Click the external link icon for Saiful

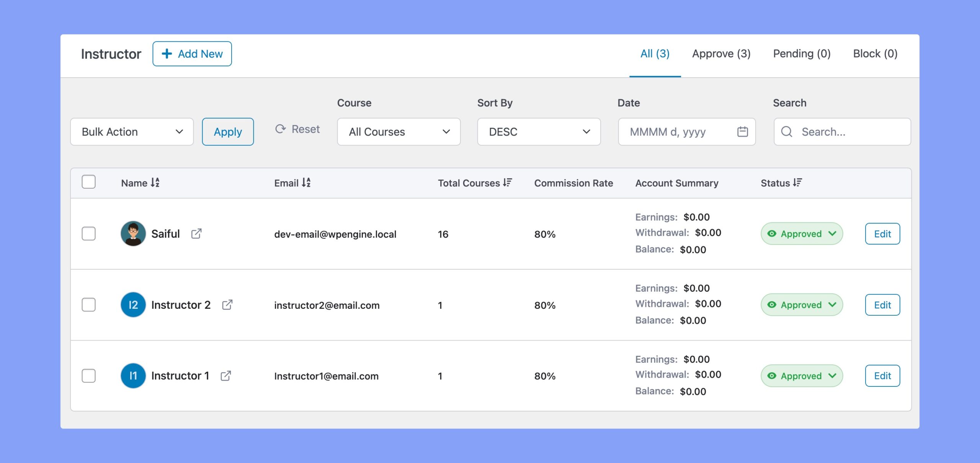pos(197,233)
